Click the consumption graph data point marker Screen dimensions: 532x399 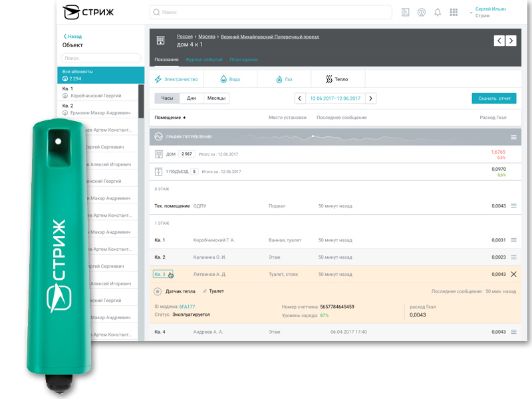click(313, 136)
